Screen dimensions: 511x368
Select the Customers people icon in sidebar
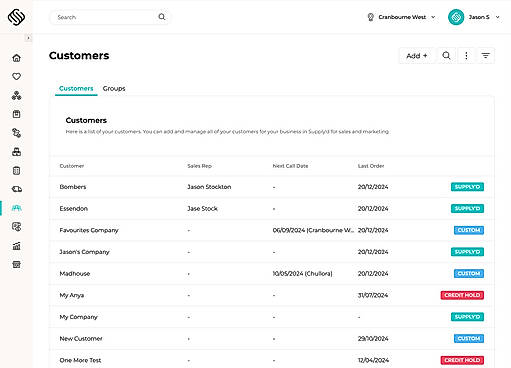16,208
